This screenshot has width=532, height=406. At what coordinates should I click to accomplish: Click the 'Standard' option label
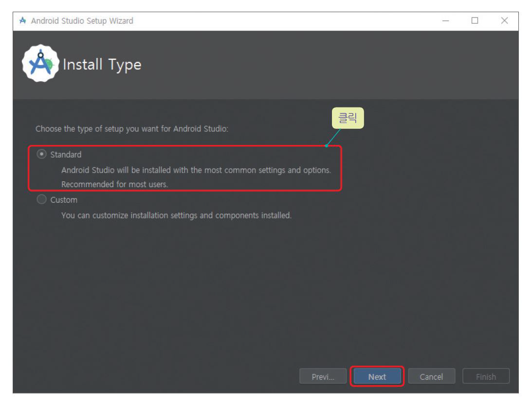tap(66, 155)
